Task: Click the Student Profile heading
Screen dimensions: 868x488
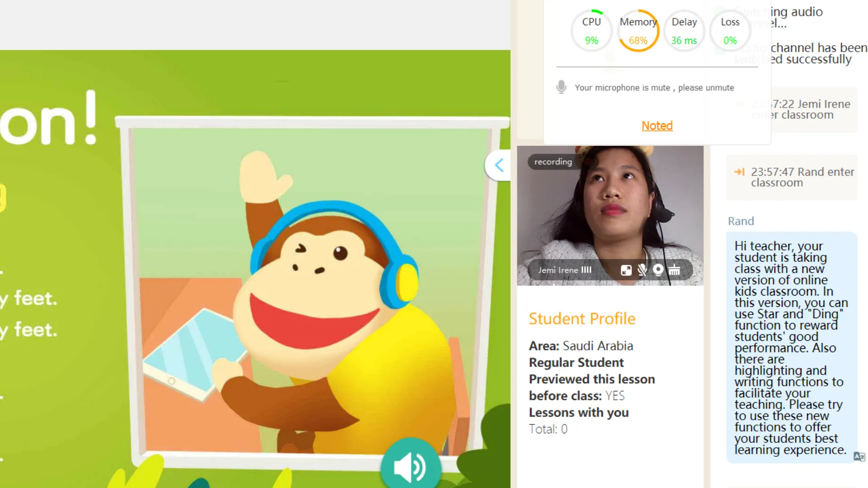Action: (x=582, y=319)
